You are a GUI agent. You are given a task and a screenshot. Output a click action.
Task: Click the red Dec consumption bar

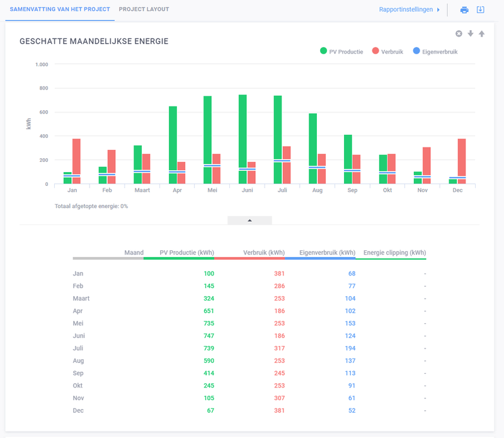coord(461,158)
